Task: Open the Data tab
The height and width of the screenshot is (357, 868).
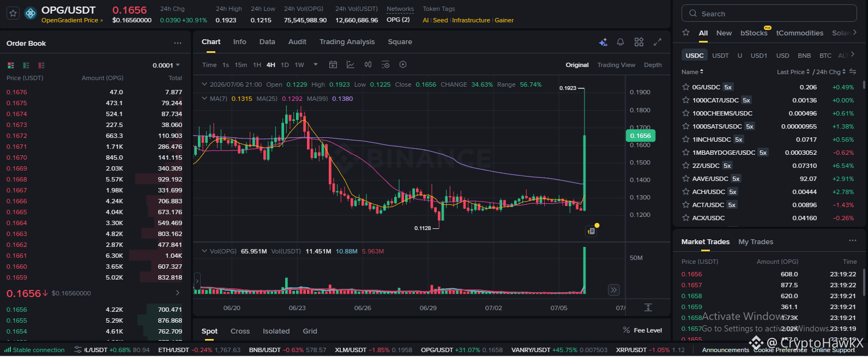Action: (267, 42)
